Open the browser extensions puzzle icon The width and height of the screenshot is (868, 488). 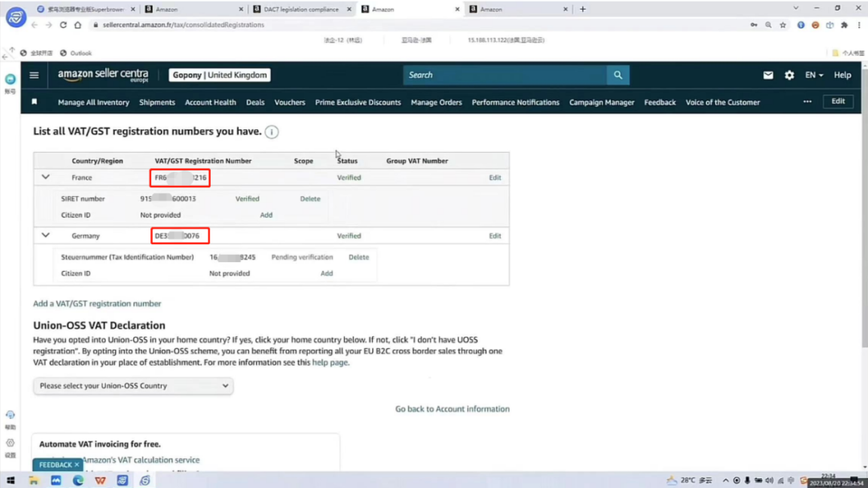click(x=844, y=25)
